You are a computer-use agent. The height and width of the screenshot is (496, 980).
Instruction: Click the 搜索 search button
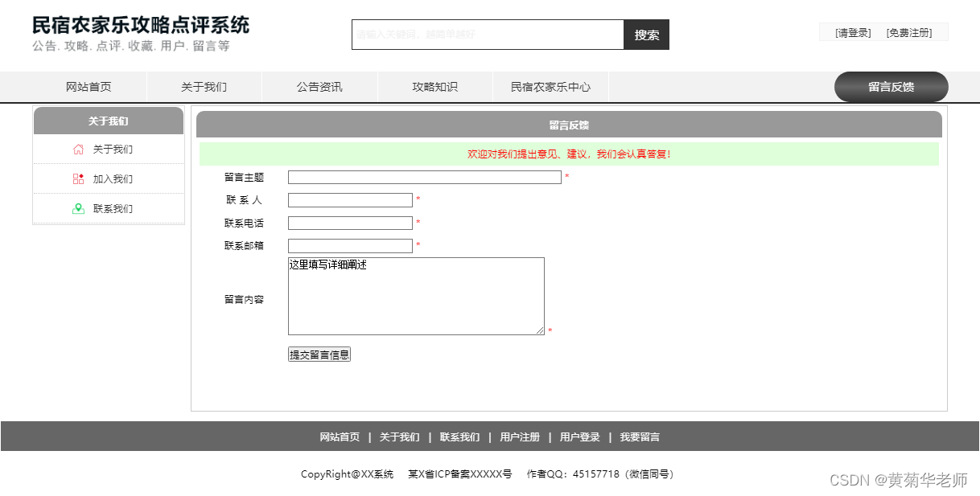click(x=645, y=35)
